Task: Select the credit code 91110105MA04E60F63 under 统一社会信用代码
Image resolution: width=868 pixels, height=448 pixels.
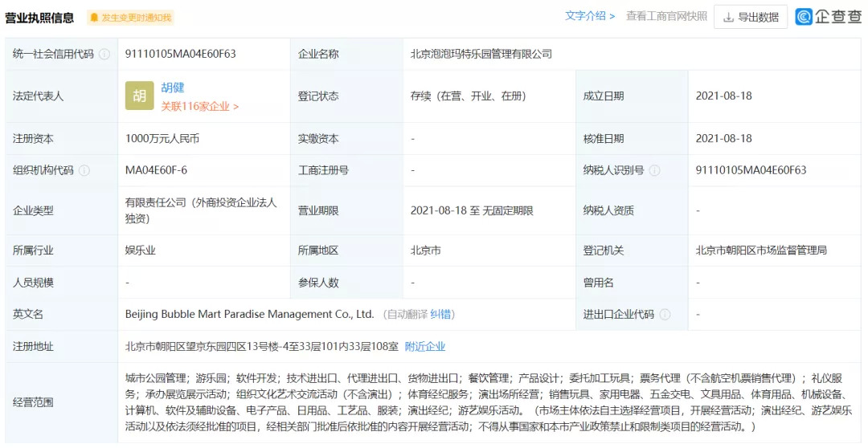Action: pos(181,55)
